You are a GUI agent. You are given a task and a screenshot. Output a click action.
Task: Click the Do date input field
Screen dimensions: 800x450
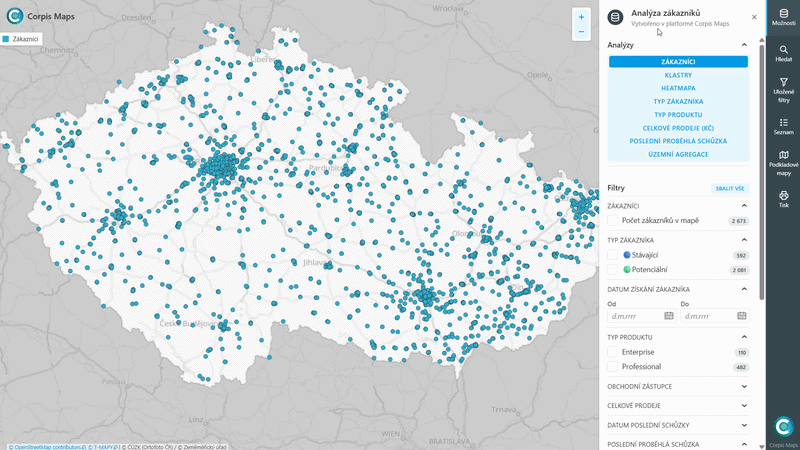click(714, 316)
